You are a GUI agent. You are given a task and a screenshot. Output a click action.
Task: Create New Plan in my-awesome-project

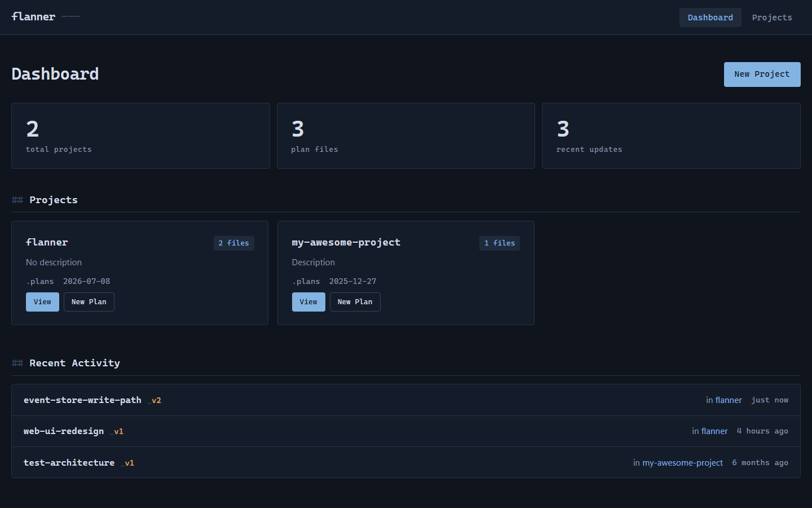[x=355, y=302]
